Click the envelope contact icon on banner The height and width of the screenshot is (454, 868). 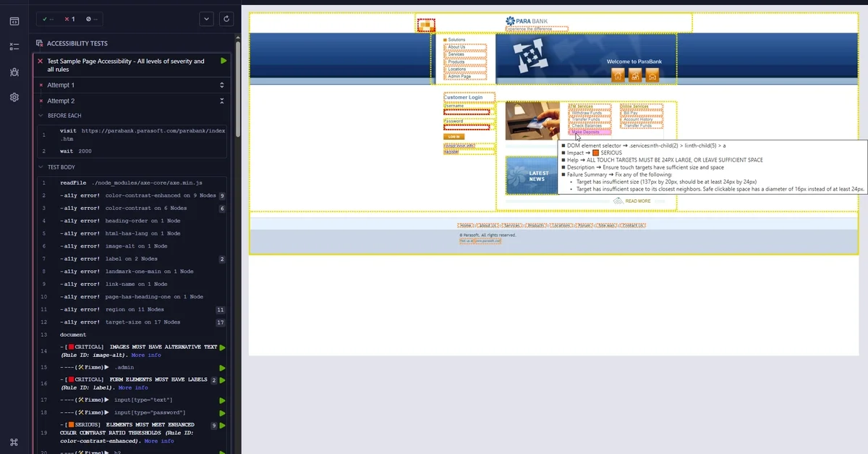[652, 75]
